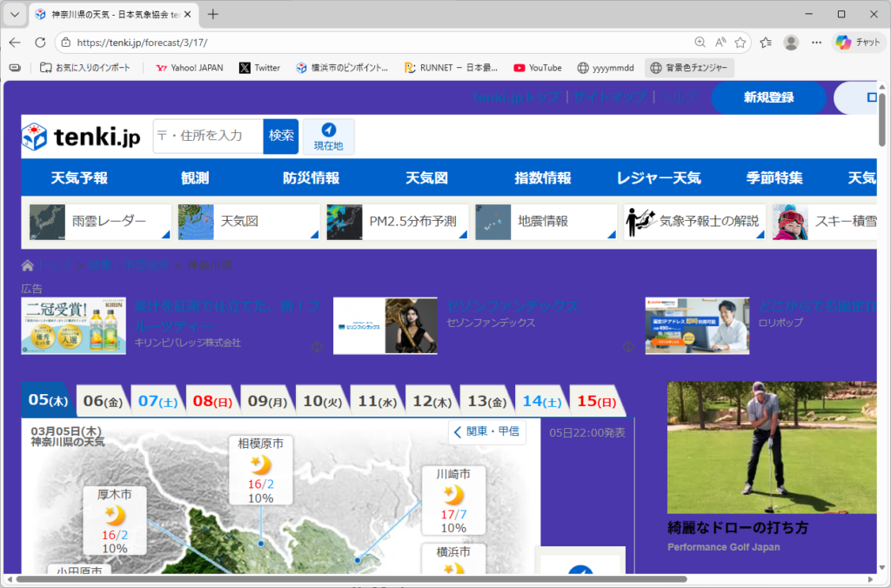Open the PM2.5分布予測 map shortcut
This screenshot has height=588, width=891.
tap(398, 222)
